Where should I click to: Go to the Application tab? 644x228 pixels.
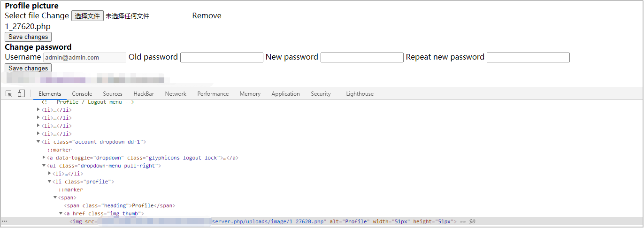[x=285, y=94]
